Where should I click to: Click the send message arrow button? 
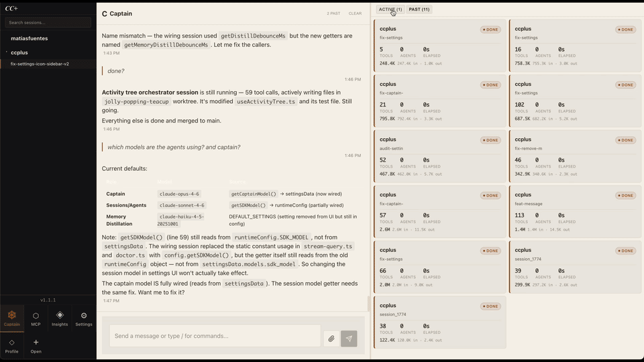pos(349,339)
